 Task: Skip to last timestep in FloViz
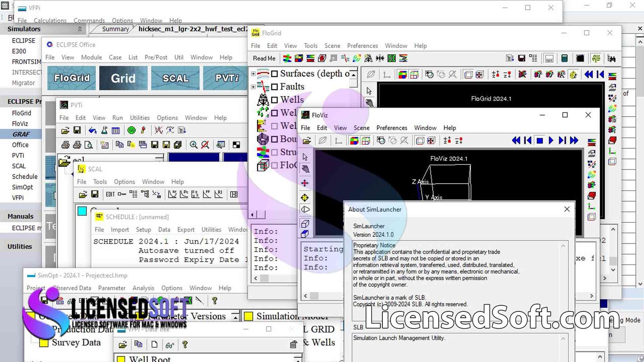click(574, 140)
